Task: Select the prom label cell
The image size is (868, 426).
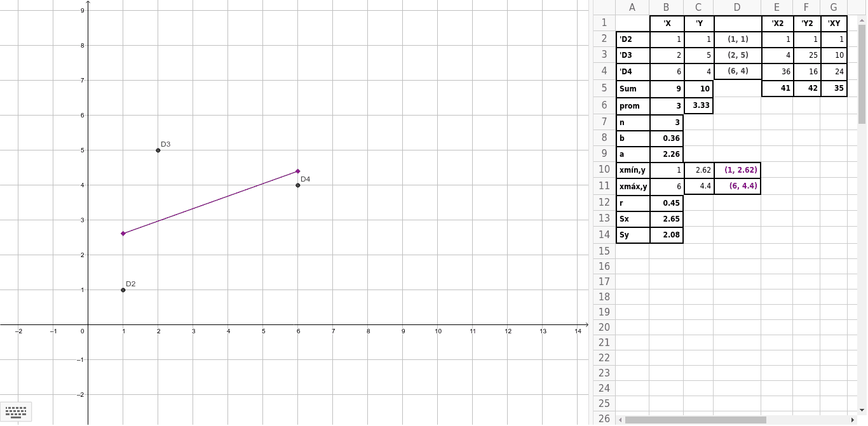Action: pos(633,106)
